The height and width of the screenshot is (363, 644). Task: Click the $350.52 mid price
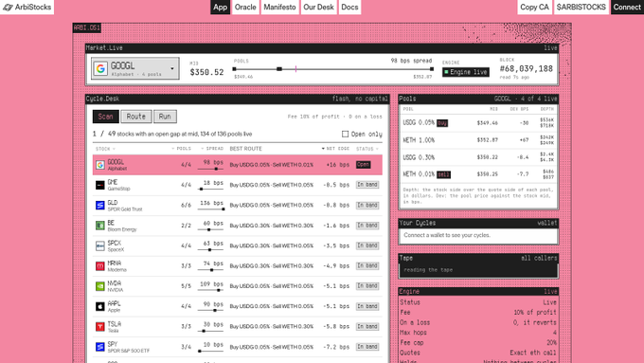pos(206,72)
